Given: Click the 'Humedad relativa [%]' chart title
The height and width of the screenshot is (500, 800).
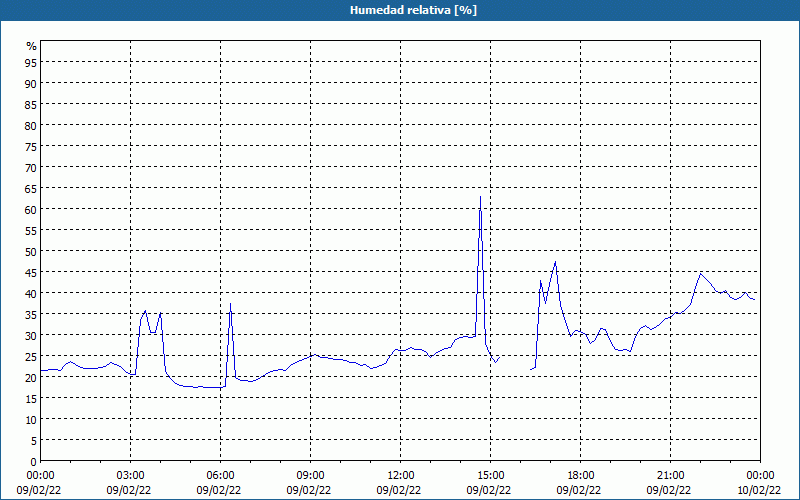Looking at the screenshot, I should click(x=413, y=10).
